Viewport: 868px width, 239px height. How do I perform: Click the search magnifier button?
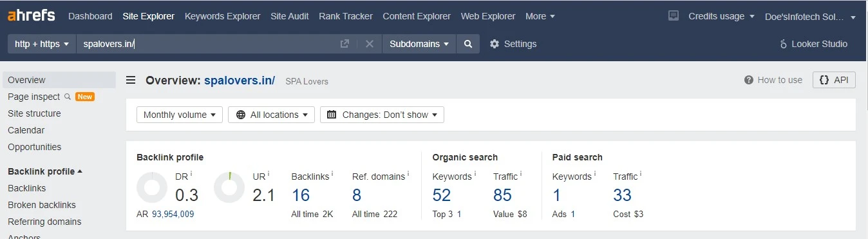(x=468, y=44)
